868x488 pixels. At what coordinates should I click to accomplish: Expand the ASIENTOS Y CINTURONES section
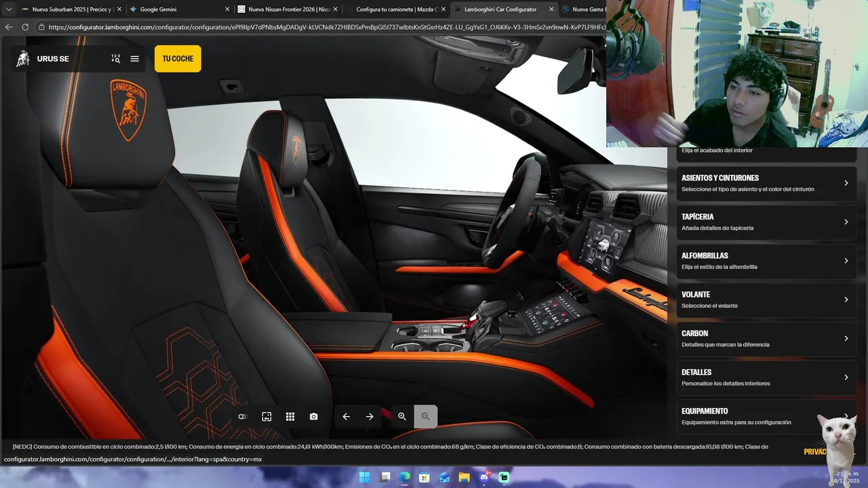click(x=766, y=183)
